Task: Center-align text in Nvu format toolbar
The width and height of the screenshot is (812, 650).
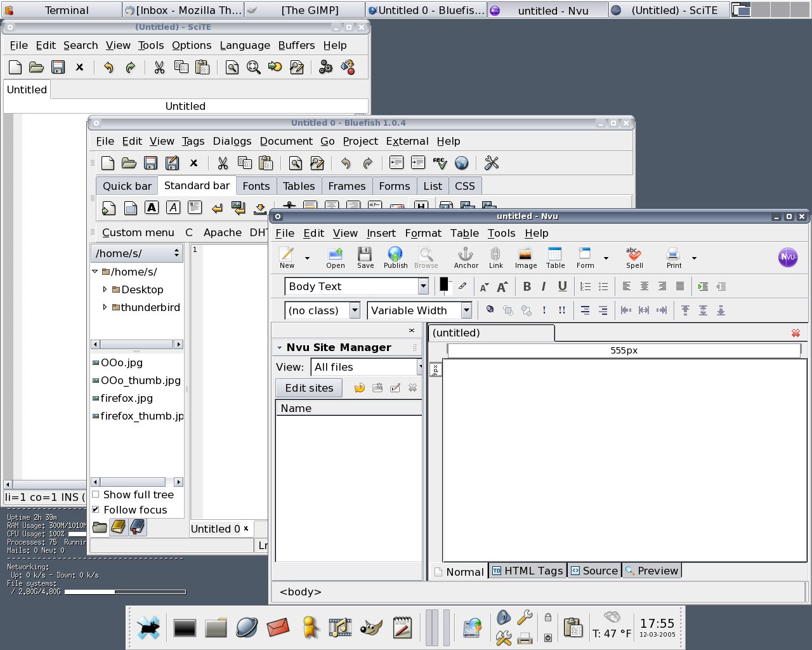Action: tap(645, 286)
